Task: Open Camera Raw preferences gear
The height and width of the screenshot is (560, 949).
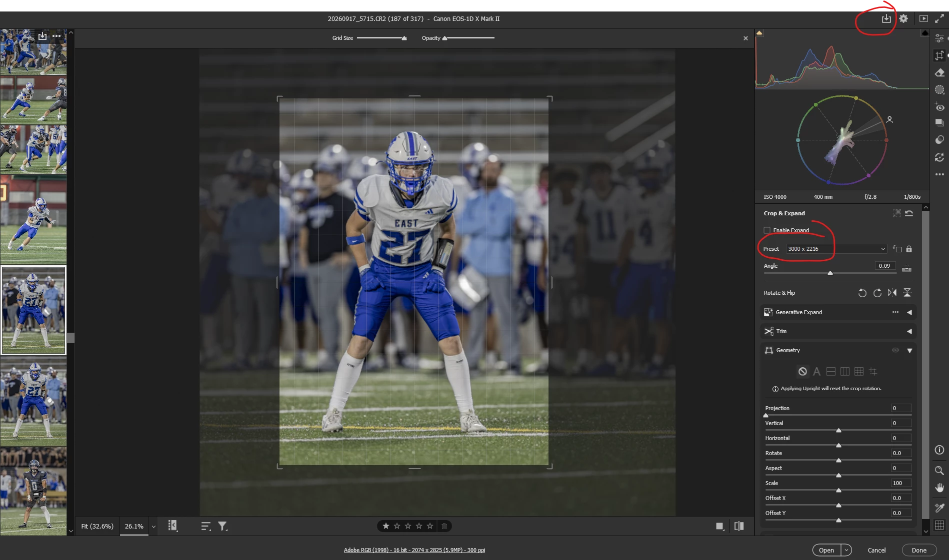Action: [903, 18]
